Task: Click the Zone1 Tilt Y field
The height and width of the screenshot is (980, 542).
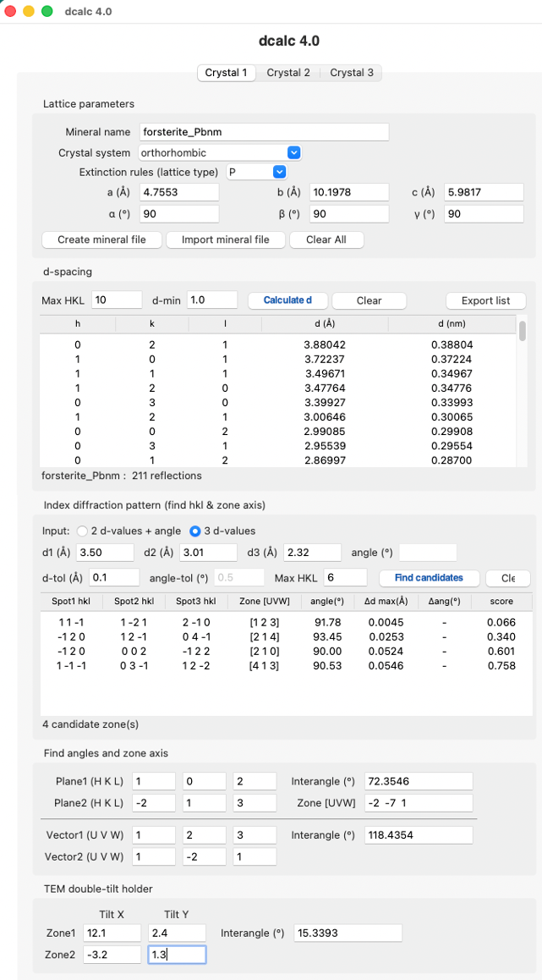Action: (177, 933)
